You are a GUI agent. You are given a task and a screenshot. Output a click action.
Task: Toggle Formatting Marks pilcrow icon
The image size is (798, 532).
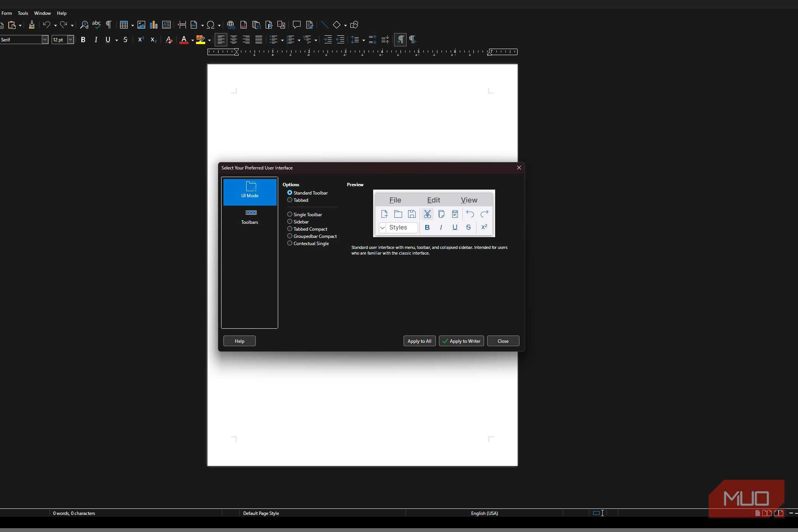coord(109,25)
